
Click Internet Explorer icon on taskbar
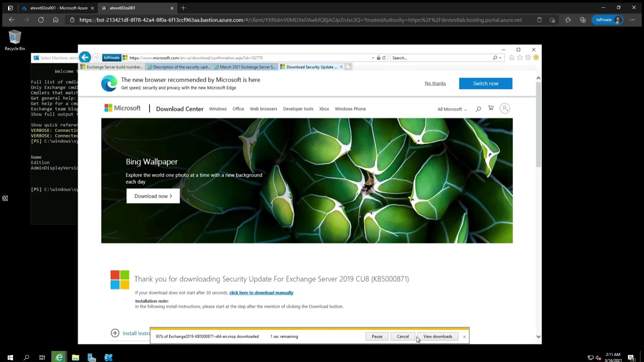(x=59, y=357)
